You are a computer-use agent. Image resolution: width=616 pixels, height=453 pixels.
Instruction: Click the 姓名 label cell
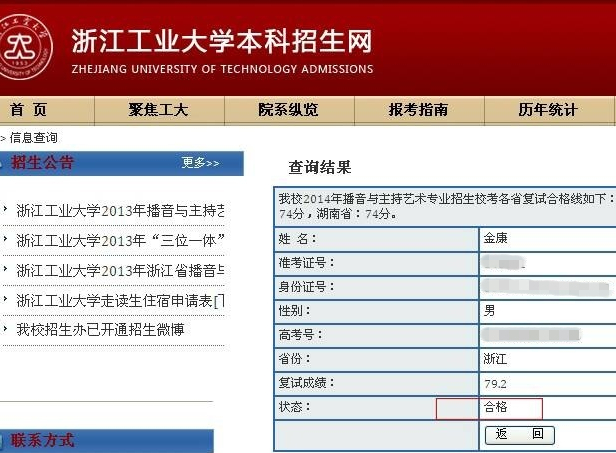pos(376,239)
